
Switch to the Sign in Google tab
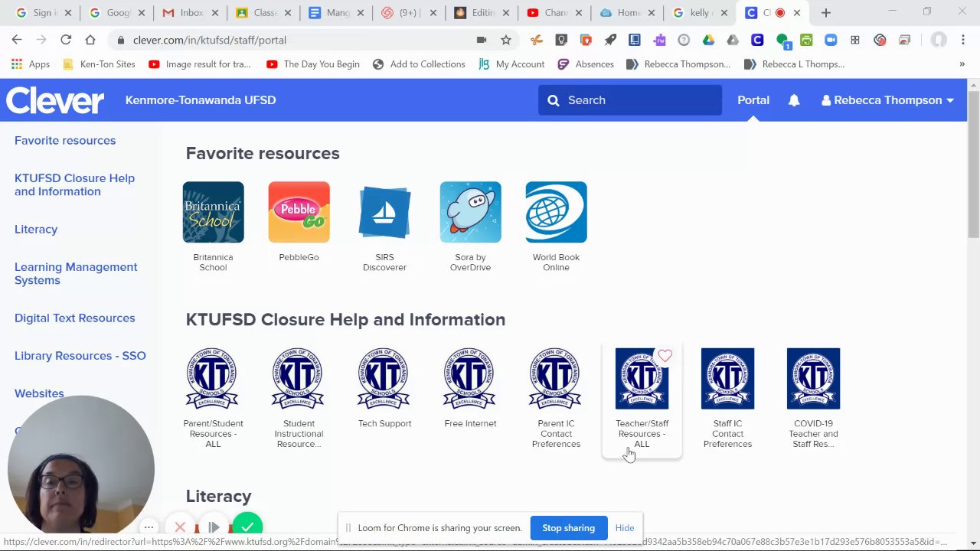[x=42, y=13]
